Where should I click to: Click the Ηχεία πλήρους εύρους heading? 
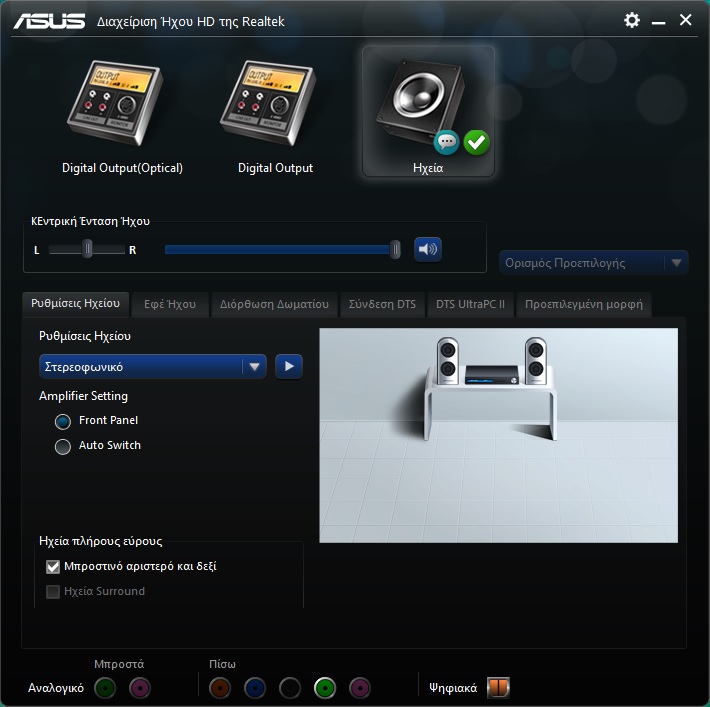pos(101,541)
